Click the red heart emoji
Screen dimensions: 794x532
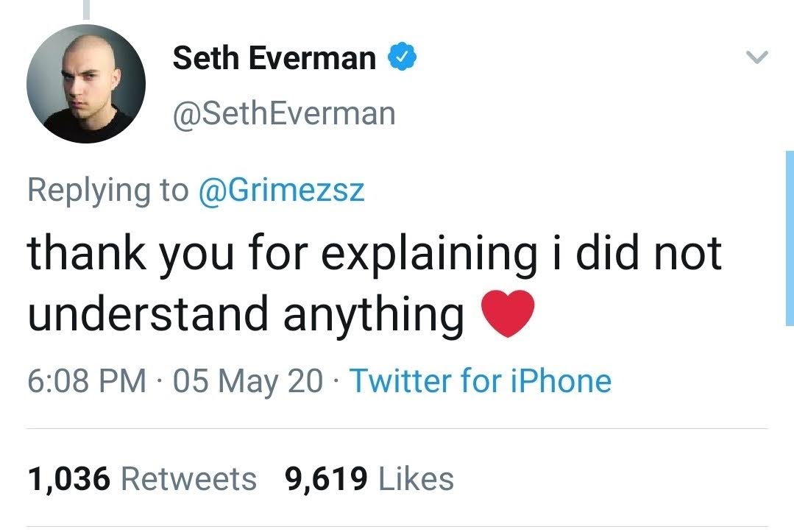tap(506, 313)
